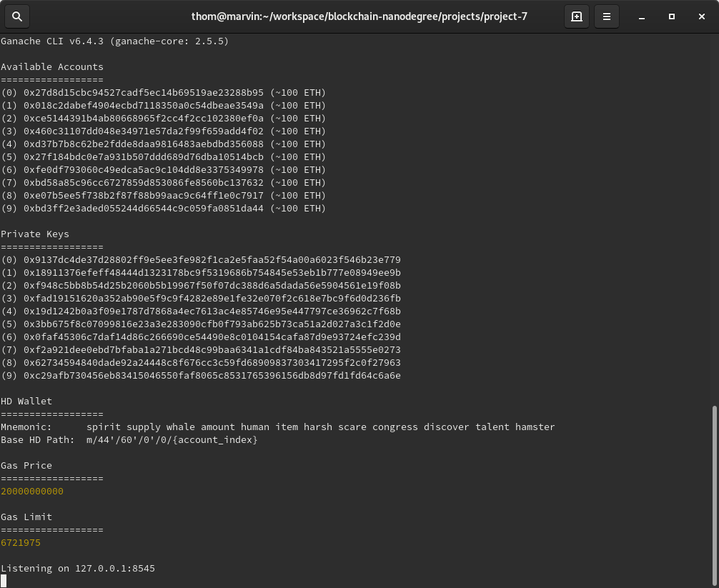Select account (1) address 0x018c2dab...
Screen dimensions: 719x588
point(144,106)
